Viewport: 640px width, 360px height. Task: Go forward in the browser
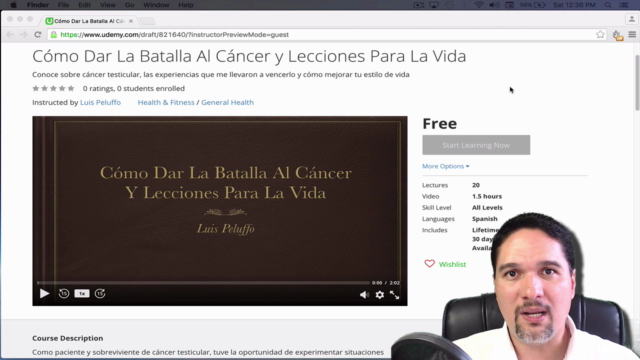[x=23, y=35]
